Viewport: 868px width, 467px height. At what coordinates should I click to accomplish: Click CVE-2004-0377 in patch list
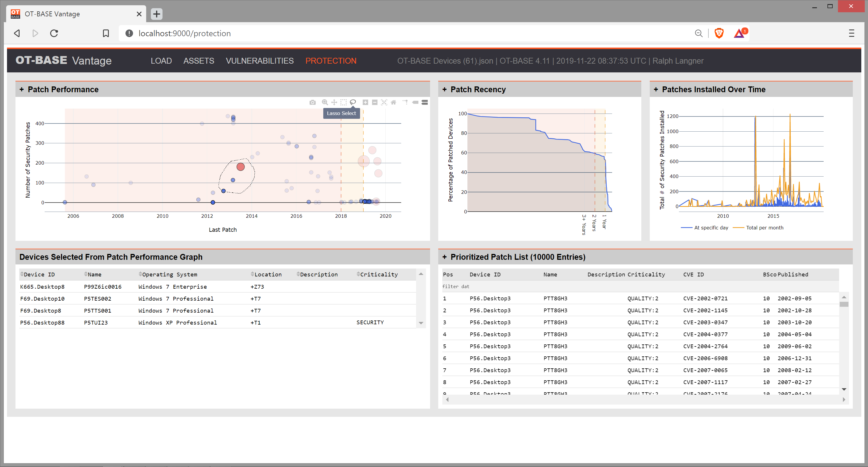[705, 334]
